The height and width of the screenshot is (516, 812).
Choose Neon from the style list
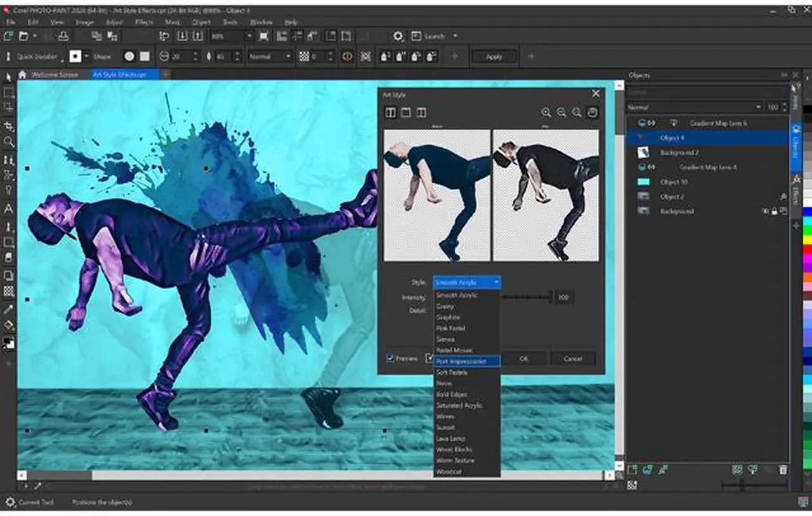tap(467, 383)
